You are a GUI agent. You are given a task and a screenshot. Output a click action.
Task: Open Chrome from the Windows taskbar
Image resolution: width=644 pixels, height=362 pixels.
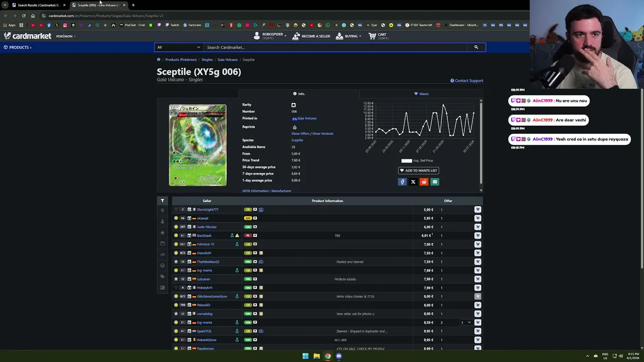(328, 356)
